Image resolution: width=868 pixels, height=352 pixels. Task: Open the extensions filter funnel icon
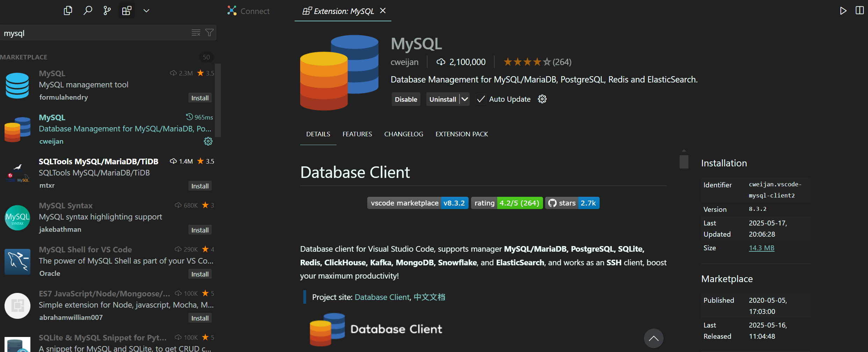pyautogui.click(x=209, y=33)
